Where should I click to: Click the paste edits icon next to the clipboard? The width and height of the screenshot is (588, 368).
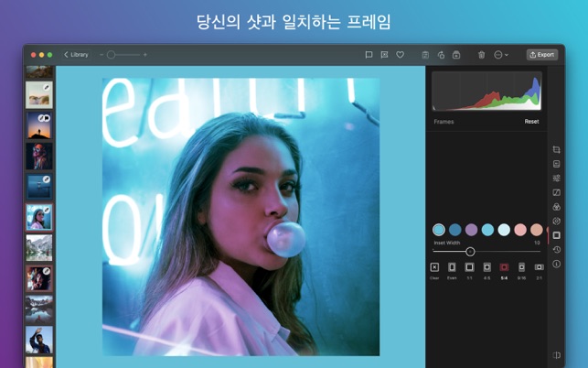pyautogui.click(x=441, y=55)
